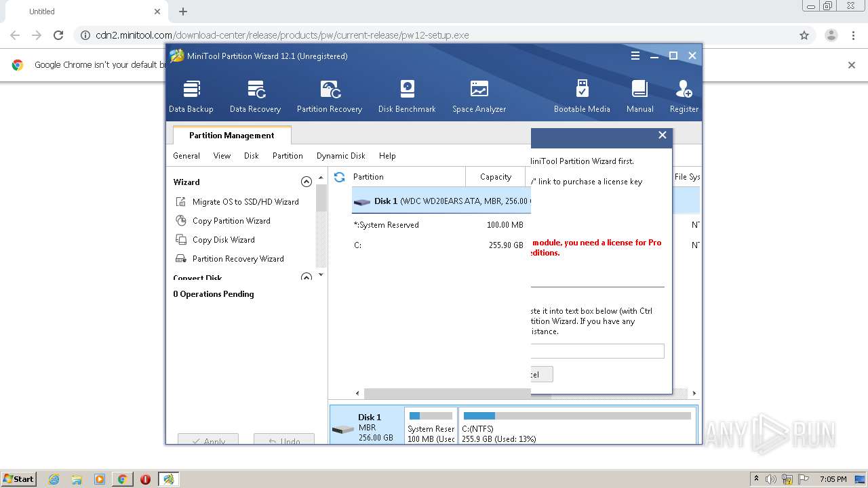Click the Windows Start button

tap(18, 479)
